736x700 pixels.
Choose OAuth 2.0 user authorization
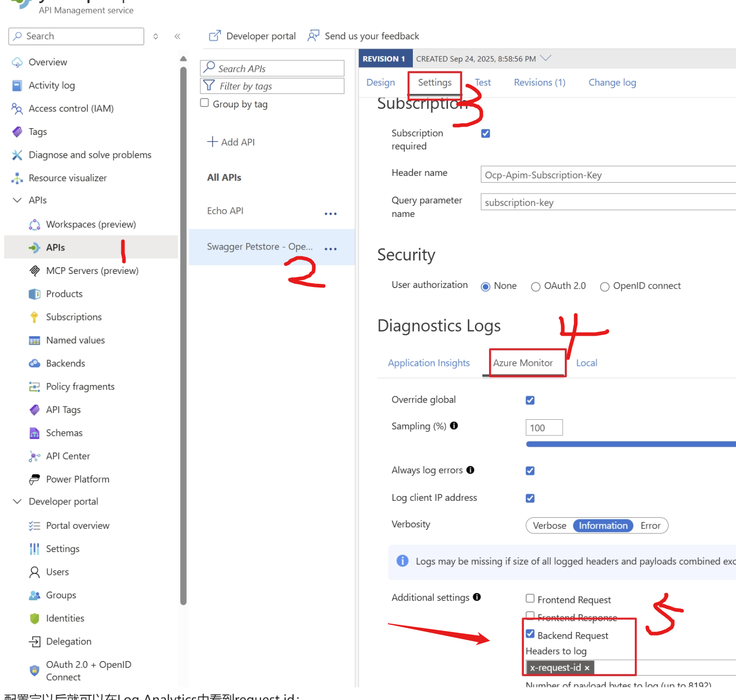(x=536, y=286)
